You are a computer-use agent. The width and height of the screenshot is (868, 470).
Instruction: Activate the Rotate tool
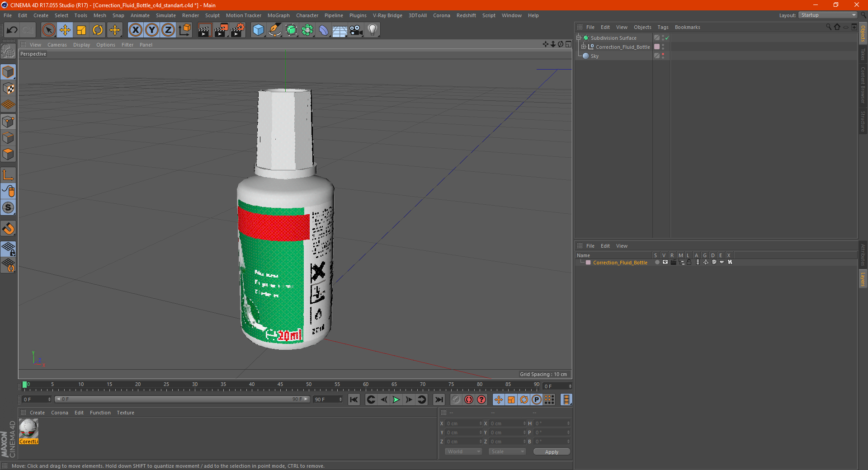pos(98,30)
